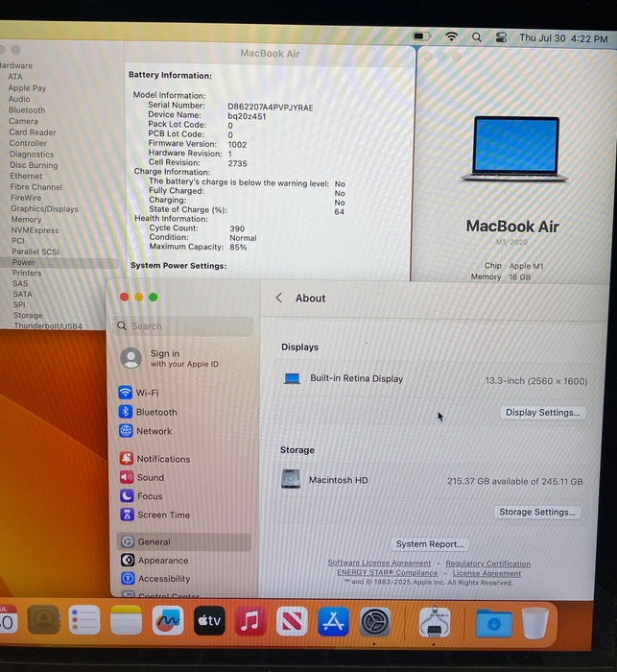The image size is (617, 672).
Task: Click the Maximum Capacity 85% value
Action: pos(238,248)
